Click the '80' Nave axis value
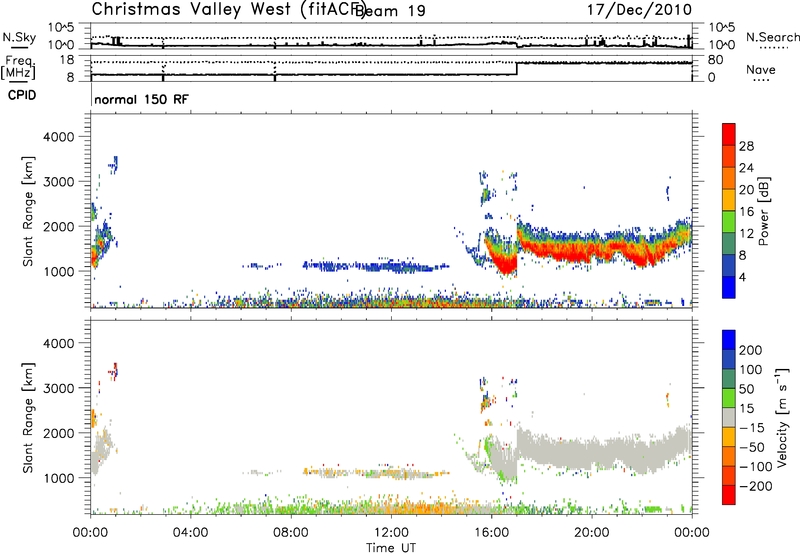800x554 pixels. (715, 60)
